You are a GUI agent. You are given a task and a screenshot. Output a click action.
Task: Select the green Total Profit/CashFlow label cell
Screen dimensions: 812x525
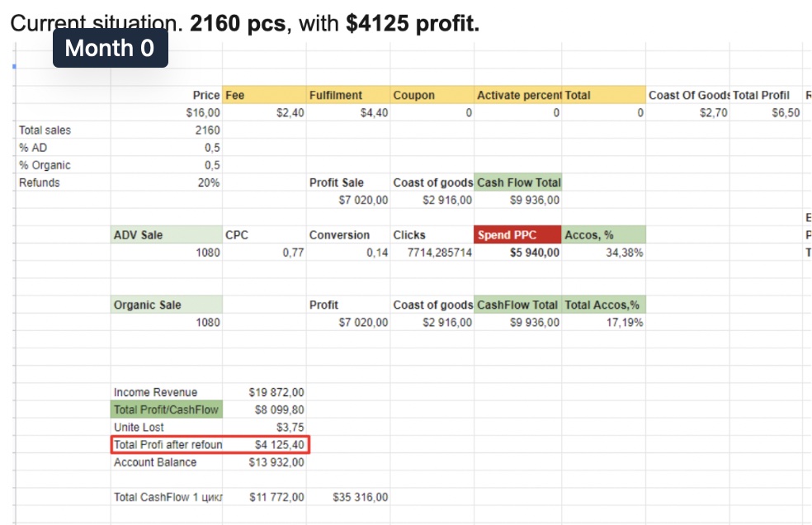(167, 410)
